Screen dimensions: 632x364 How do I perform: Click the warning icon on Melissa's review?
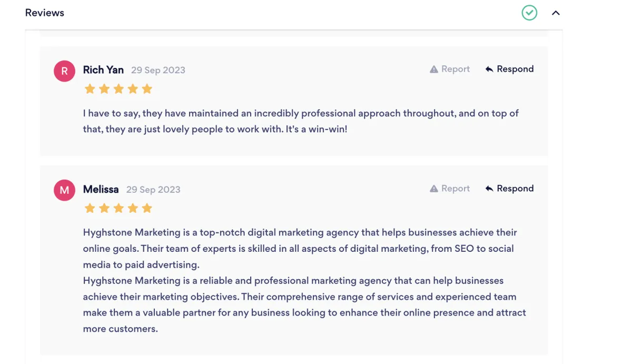[434, 189]
